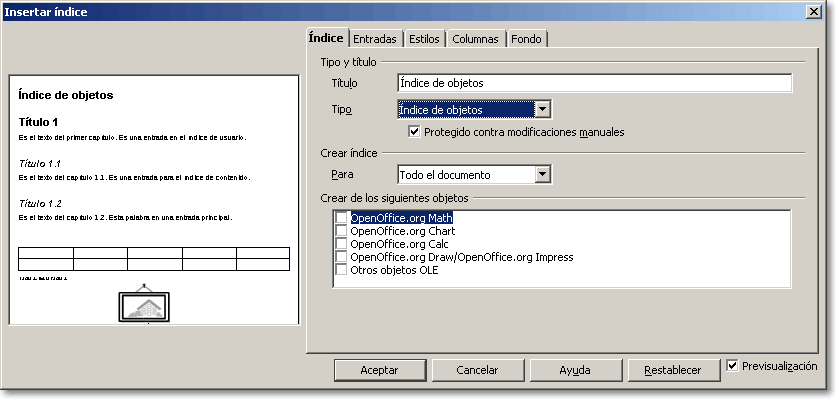Click the Título 1.1 heading in preview
The width and height of the screenshot is (836, 399).
tap(40, 163)
